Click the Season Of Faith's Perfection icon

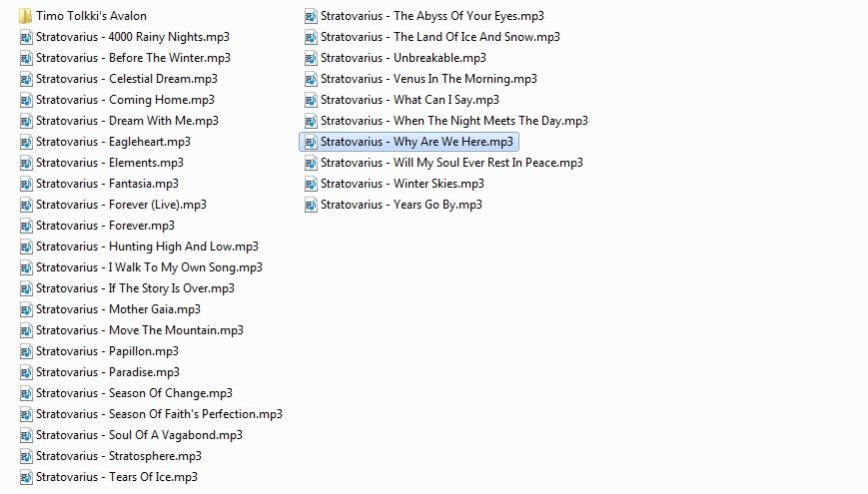(26, 415)
